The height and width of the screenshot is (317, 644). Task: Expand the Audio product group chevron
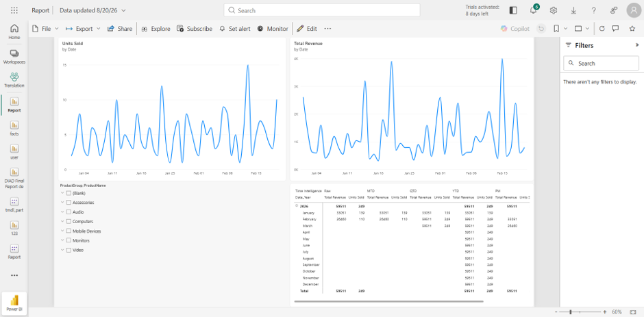point(62,212)
